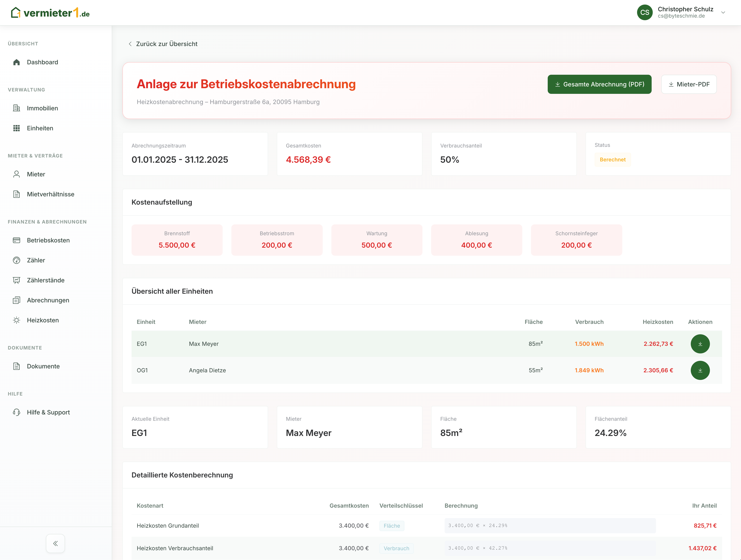Click the Einheiten grid icon
This screenshot has height=560, width=741.
16,128
